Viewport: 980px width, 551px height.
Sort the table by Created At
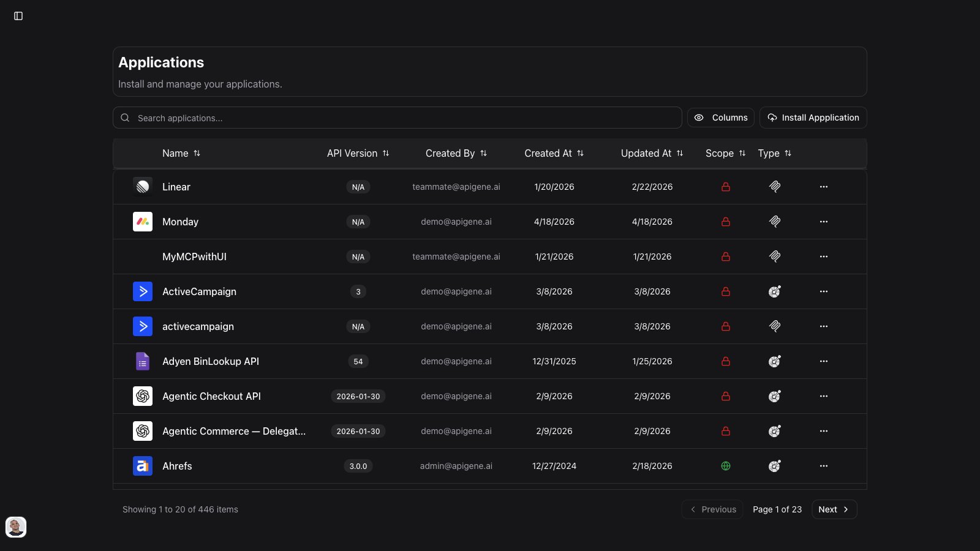click(554, 153)
